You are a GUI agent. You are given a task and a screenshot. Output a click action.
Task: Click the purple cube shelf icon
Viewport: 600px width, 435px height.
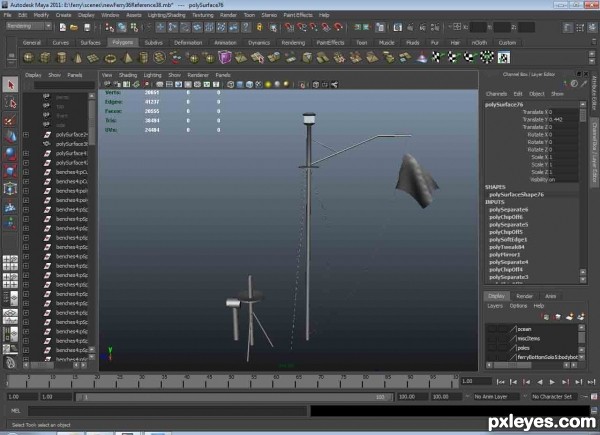pos(225,58)
